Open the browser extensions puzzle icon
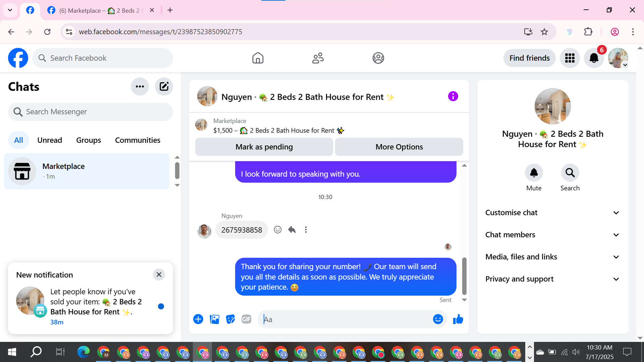The image size is (644, 362). tap(588, 32)
